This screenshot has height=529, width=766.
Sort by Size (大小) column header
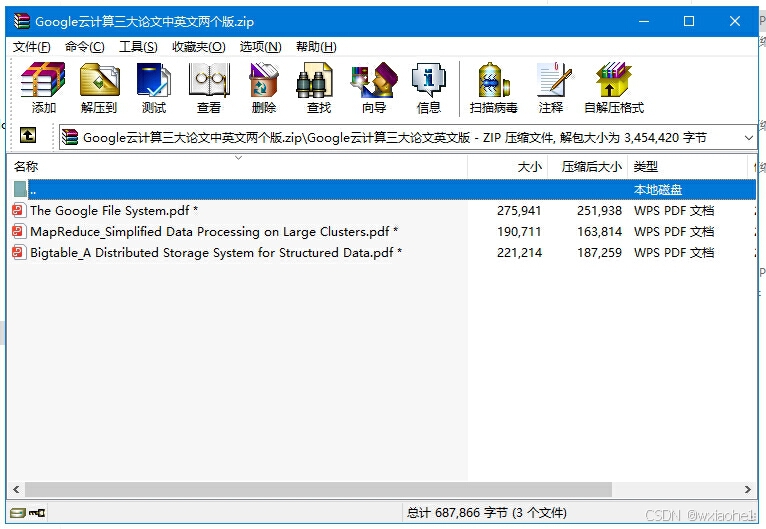tap(508, 167)
